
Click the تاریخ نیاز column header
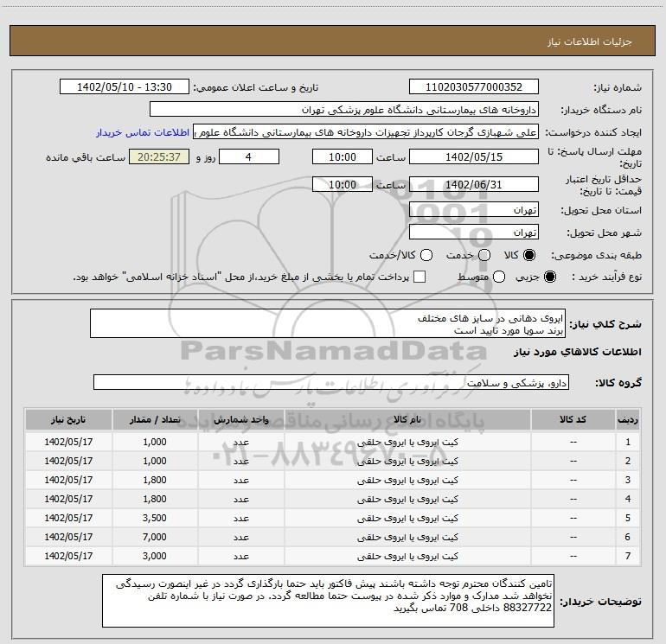click(x=68, y=420)
